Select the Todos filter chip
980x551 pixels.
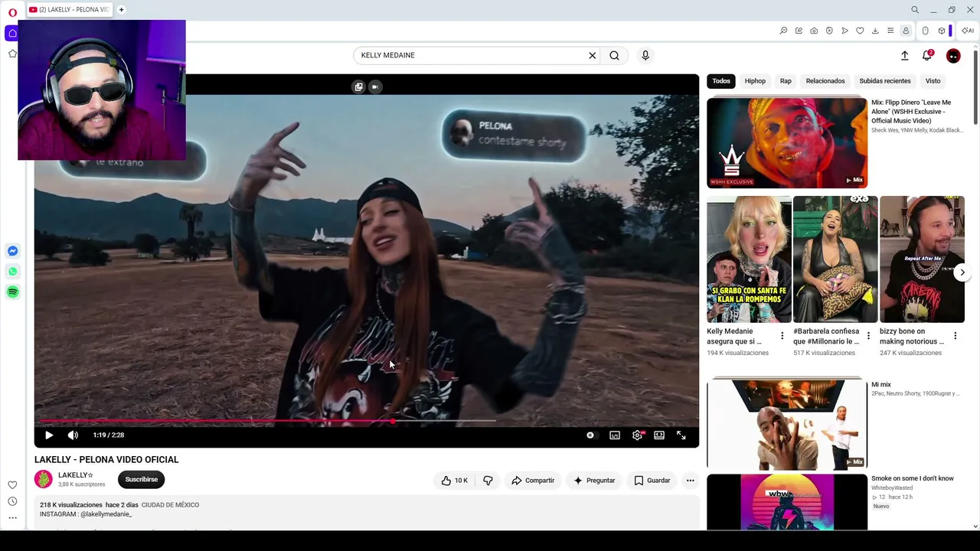[x=721, y=81]
